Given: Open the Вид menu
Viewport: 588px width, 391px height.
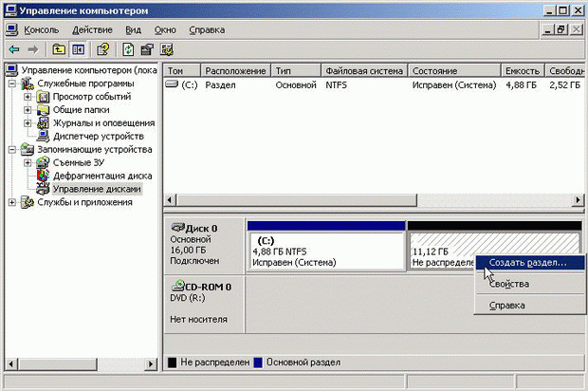Looking at the screenshot, I should click(133, 30).
